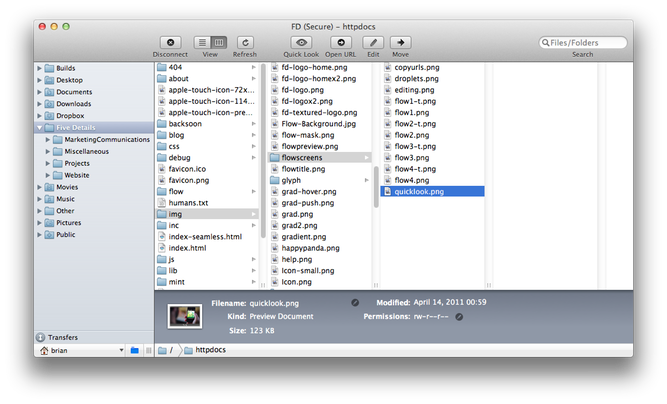Switch to column view mode
This screenshot has height=404, width=667.
point(219,42)
